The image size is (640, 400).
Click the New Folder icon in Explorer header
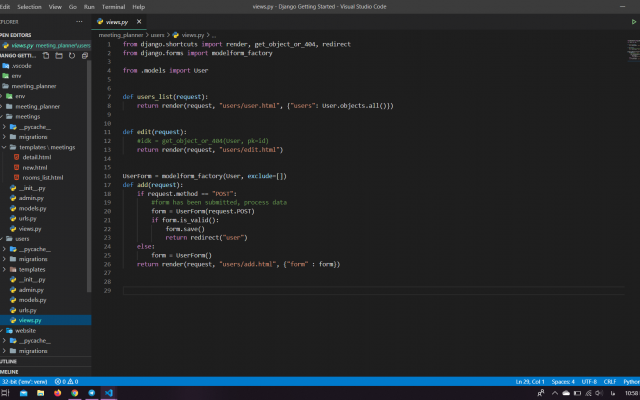[59, 56]
